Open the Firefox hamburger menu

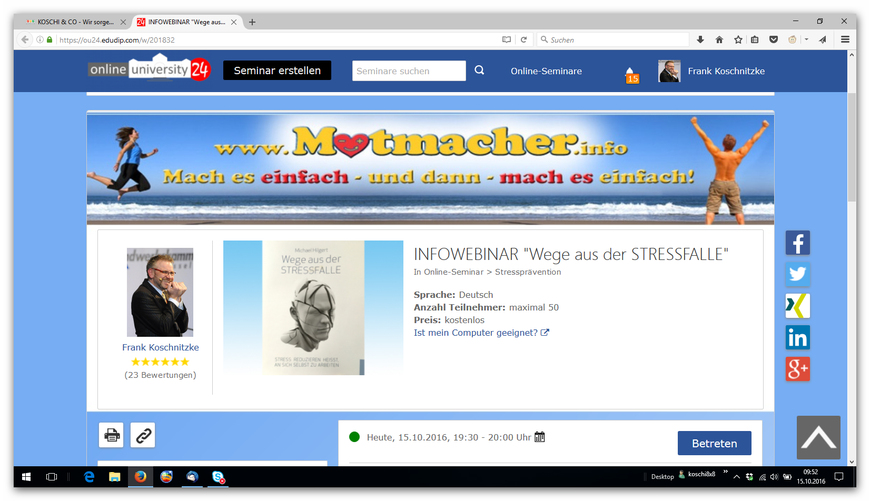(x=845, y=39)
